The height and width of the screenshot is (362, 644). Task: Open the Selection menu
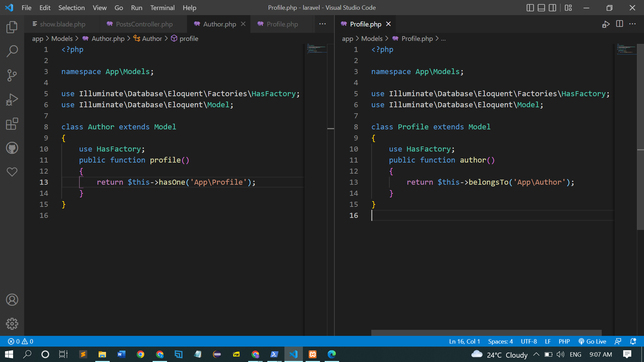[71, 8]
